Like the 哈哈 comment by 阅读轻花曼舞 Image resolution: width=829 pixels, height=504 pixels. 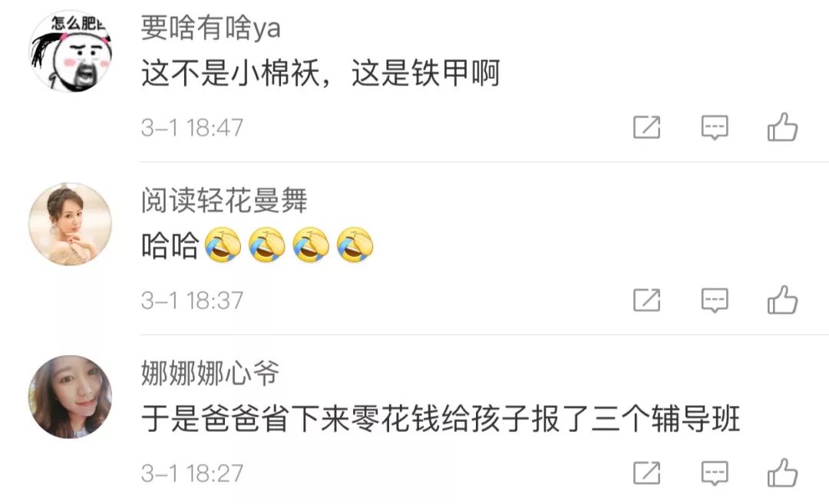[782, 299]
